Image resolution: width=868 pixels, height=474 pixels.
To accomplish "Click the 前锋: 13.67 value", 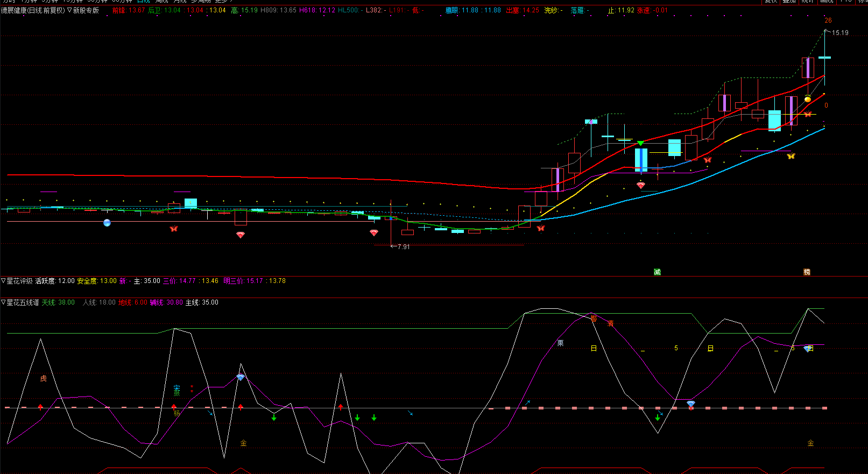I will click(128, 10).
